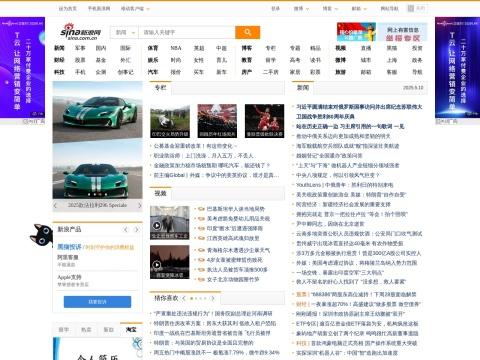The width and height of the screenshot is (480, 360).
Task: Open the third 专栏 thumbnail with red-shirted players
Action: (x=265, y=121)
